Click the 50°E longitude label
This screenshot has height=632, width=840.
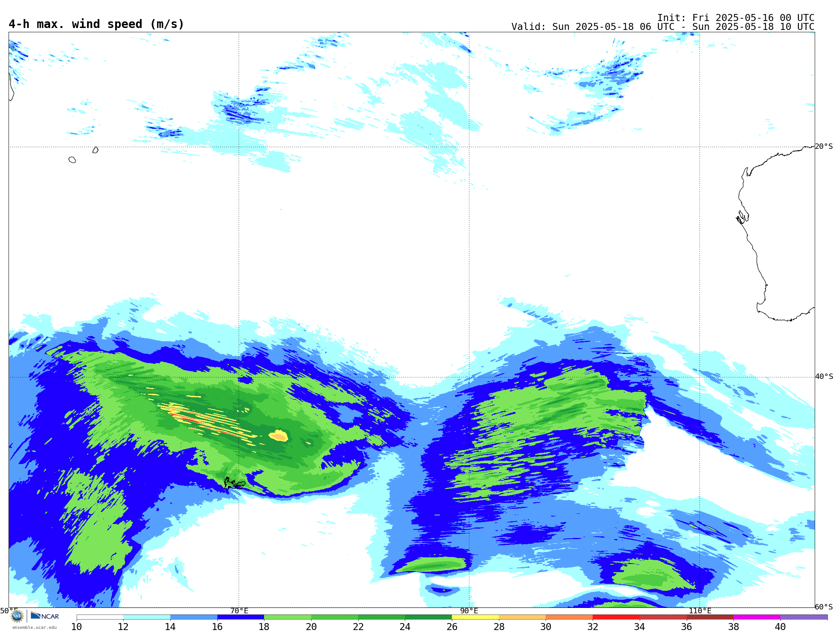tap(9, 611)
